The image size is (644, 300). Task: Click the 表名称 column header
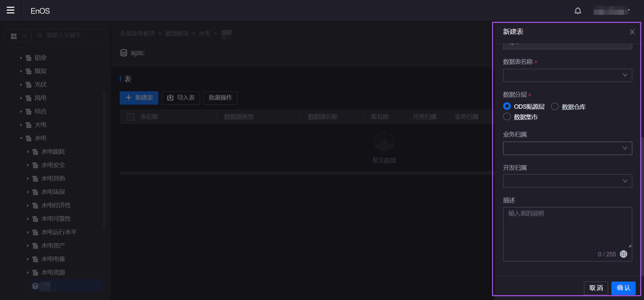tap(149, 117)
